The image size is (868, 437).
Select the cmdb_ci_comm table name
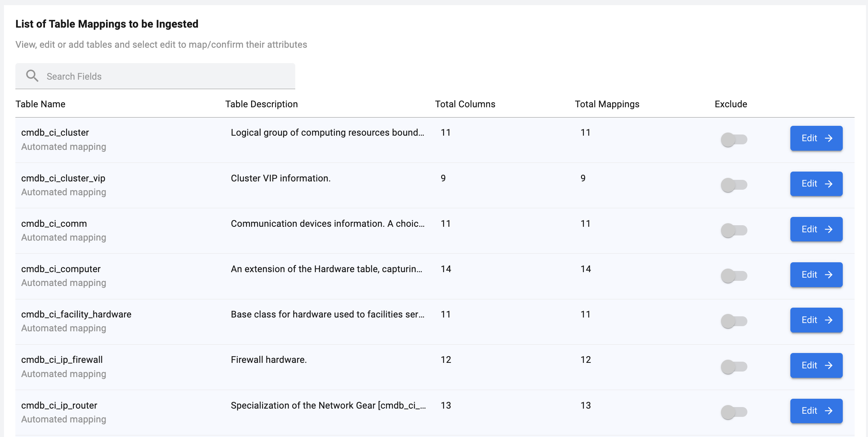coord(54,224)
